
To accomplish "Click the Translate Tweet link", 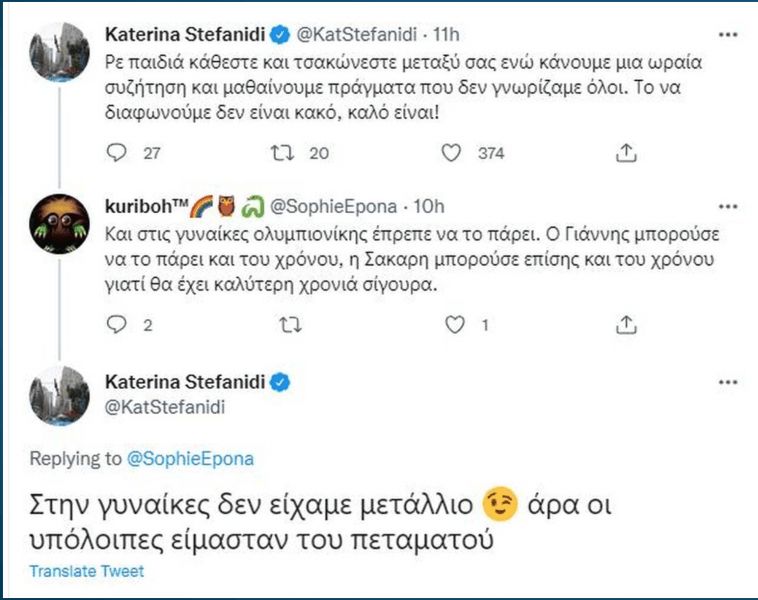I will 86,571.
